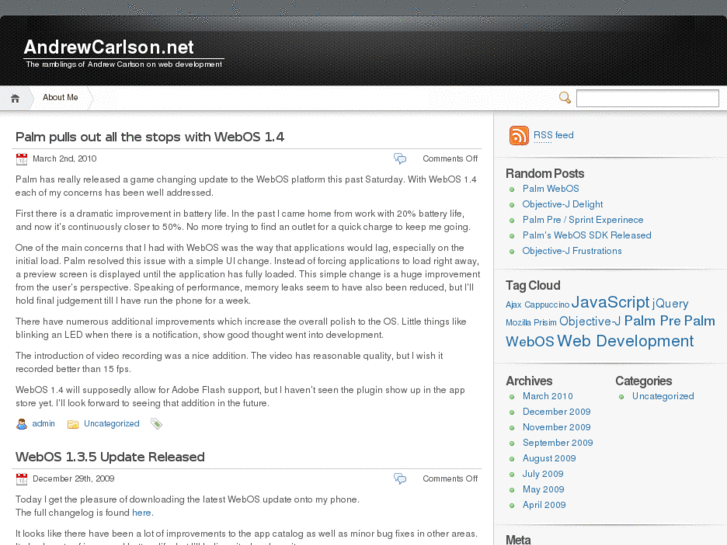
Task: Open the RSS feed link
Action: (x=553, y=135)
